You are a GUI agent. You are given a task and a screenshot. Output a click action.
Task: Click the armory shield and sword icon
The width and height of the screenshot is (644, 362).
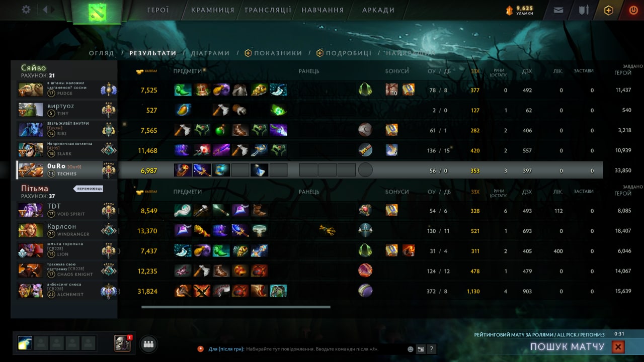coord(584,10)
